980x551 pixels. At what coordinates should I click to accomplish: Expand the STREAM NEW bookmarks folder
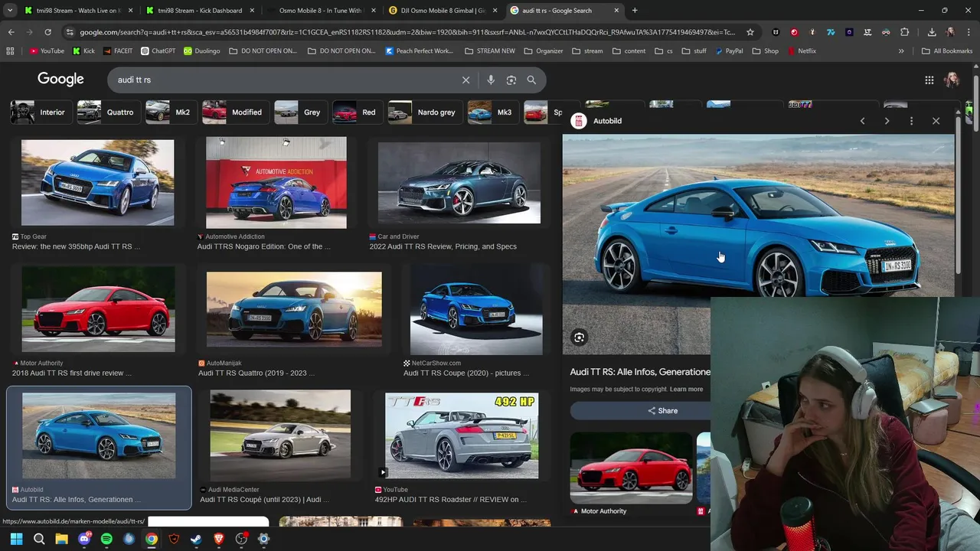click(x=490, y=51)
